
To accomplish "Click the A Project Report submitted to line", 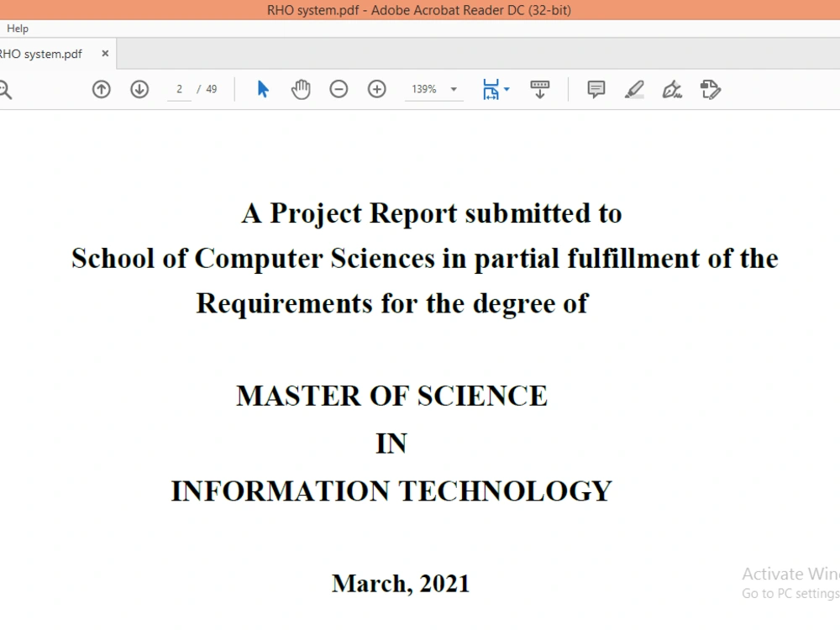I will 432,213.
